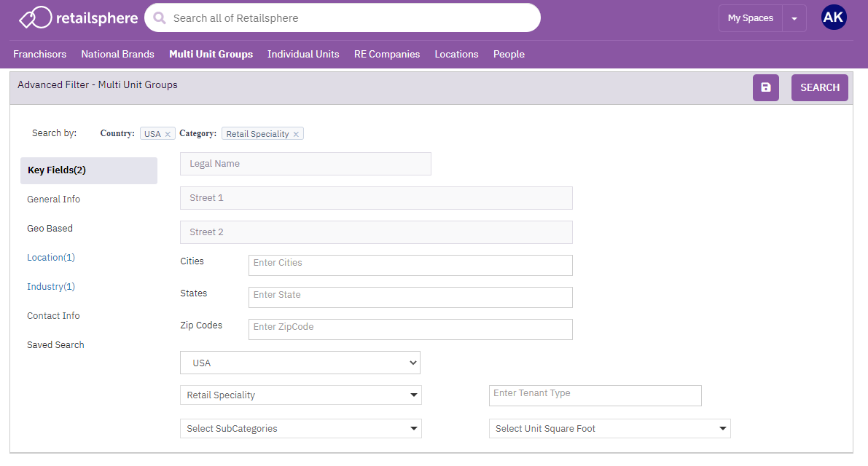Screen dimensions: 868x466
Task: Click the Advanced Filter - Multi Unit Groups heading
Action: pos(98,84)
